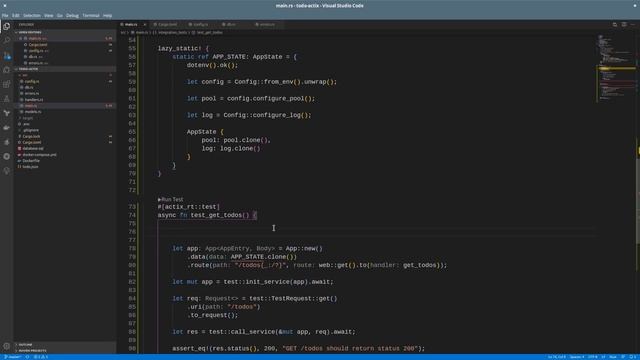Open the File menu
This screenshot has width=640, height=360.
tap(5, 16)
